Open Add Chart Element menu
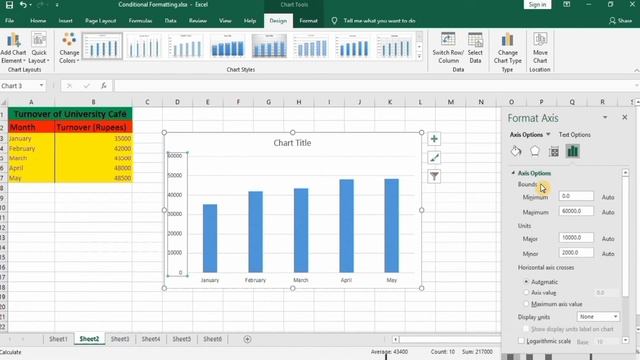Screen dimensions: 640x360 pos(13,48)
